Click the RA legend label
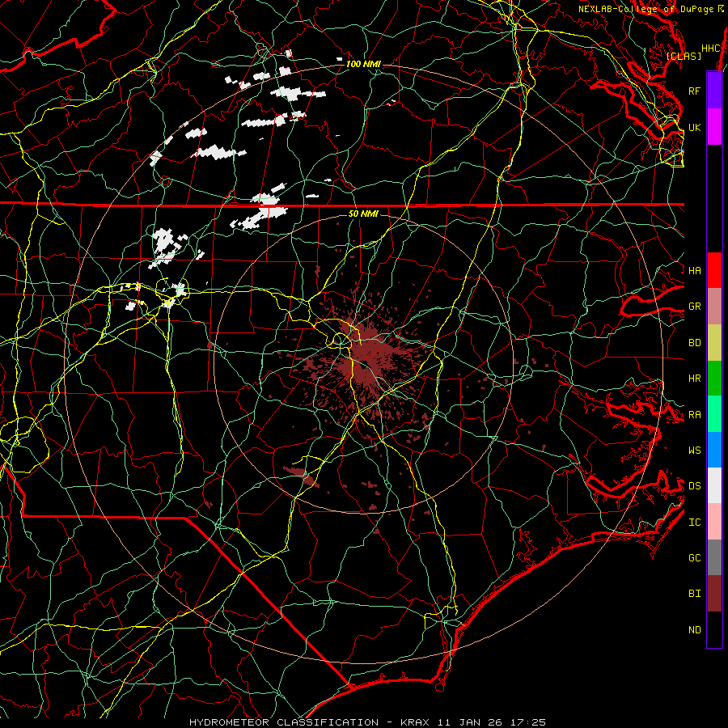Viewport: 728px width, 728px height. (x=695, y=415)
